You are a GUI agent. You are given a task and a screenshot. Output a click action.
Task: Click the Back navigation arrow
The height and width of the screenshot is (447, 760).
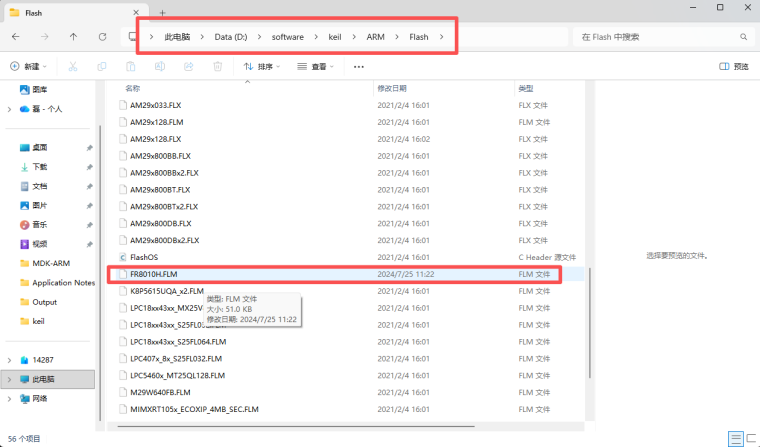[15, 37]
